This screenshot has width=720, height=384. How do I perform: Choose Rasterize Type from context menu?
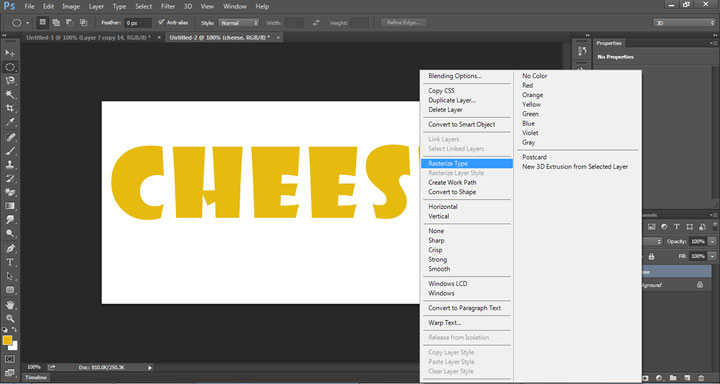(467, 163)
